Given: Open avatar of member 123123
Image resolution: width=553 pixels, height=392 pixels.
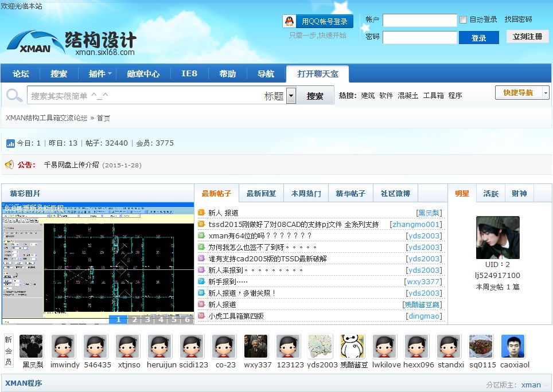Looking at the screenshot, I should click(288, 346).
